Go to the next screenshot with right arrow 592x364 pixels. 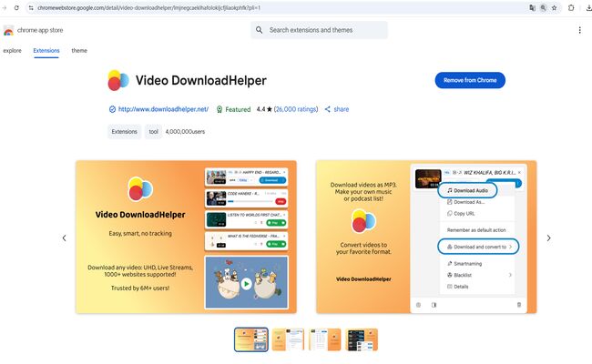(548, 238)
